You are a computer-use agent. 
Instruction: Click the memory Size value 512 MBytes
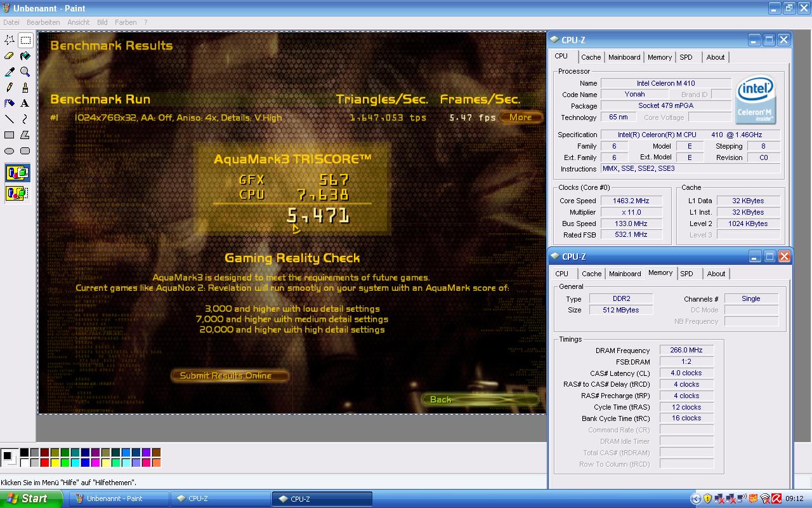(621, 310)
